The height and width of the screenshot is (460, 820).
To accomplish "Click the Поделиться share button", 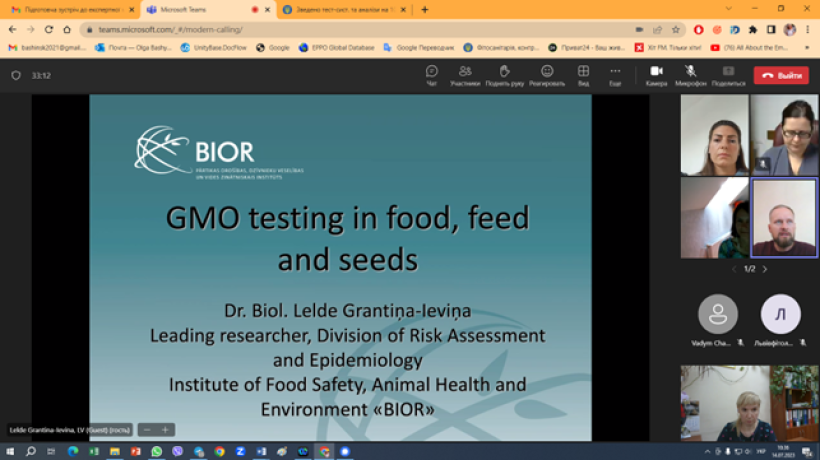I will (728, 75).
